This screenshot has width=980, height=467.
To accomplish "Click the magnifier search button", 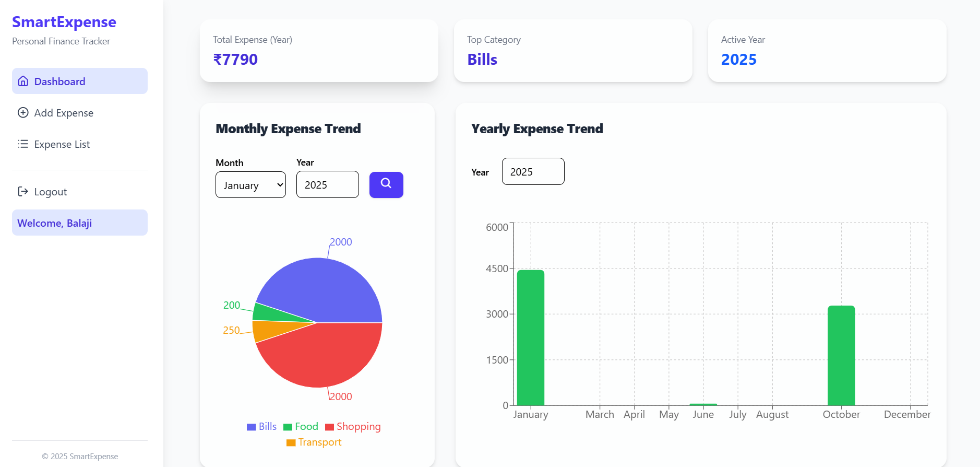I will [386, 184].
